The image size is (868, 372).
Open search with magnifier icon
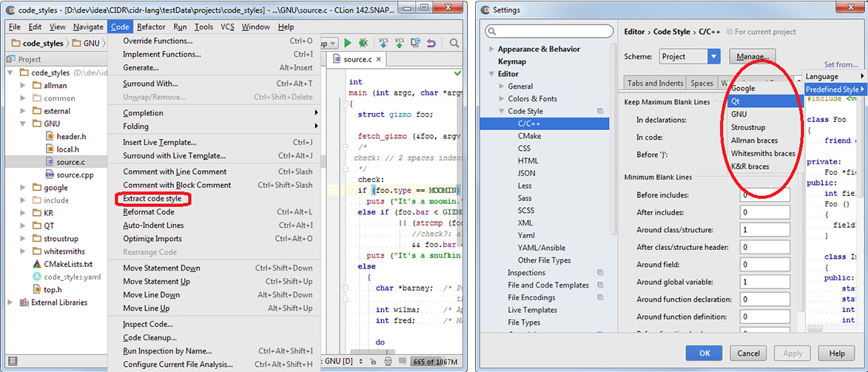(454, 43)
